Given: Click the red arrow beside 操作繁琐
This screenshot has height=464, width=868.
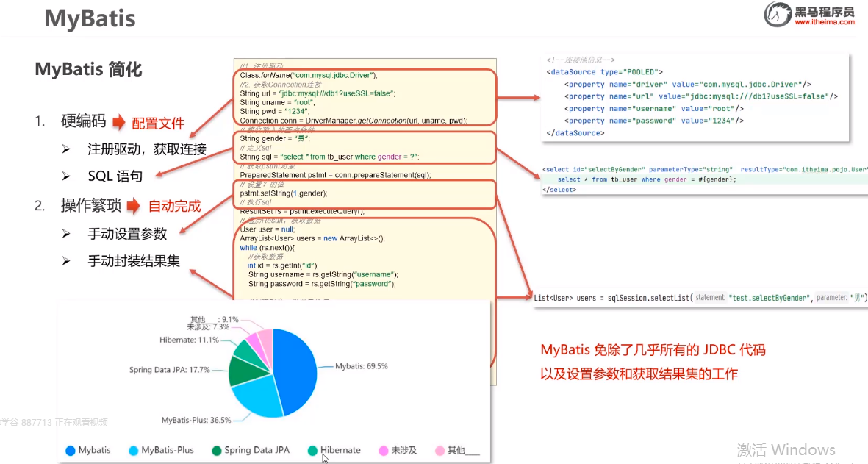Looking at the screenshot, I should pyautogui.click(x=134, y=207).
